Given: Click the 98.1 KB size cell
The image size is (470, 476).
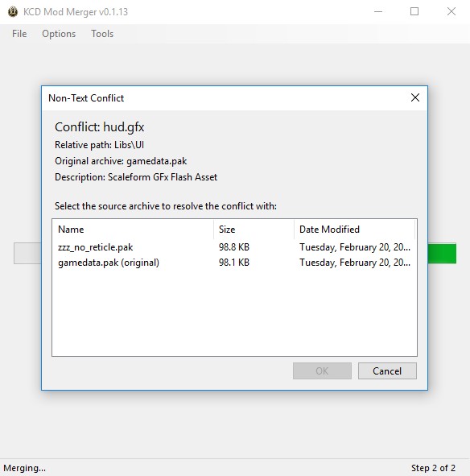Looking at the screenshot, I should 234,263.
